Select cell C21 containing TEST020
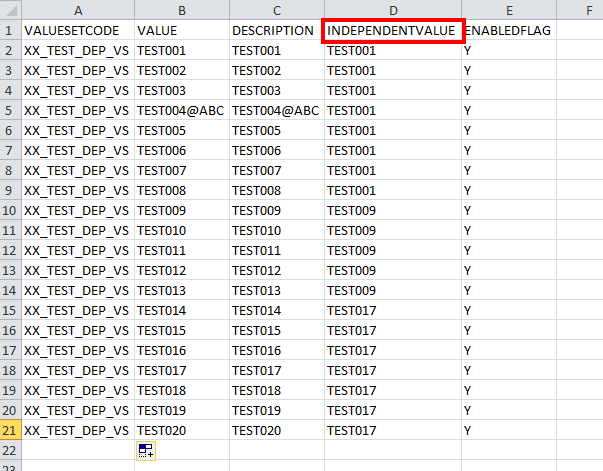Screen dimensions: 603x471 [x=277, y=430]
